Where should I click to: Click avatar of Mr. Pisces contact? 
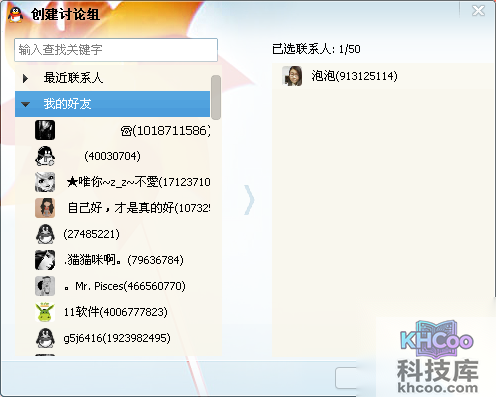45,286
